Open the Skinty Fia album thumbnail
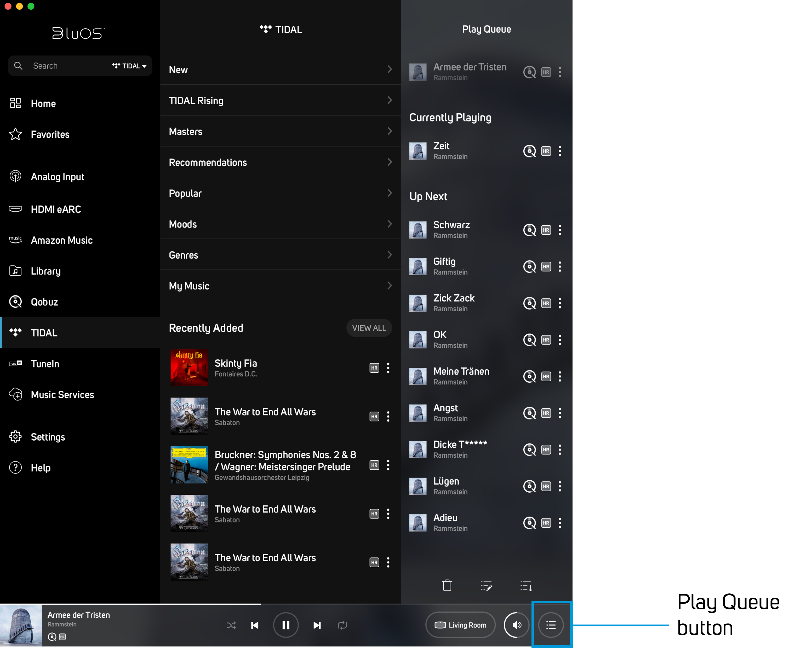 pyautogui.click(x=189, y=368)
